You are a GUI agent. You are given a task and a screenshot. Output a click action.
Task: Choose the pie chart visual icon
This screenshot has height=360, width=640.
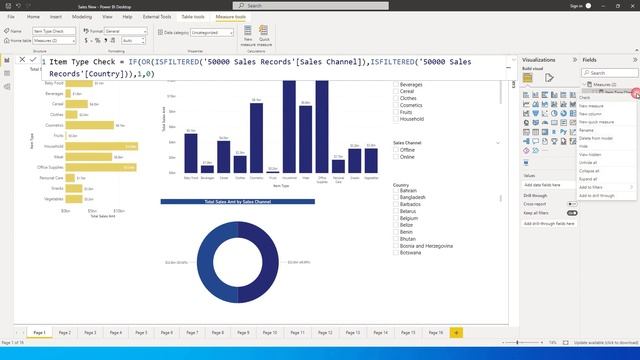click(554, 113)
